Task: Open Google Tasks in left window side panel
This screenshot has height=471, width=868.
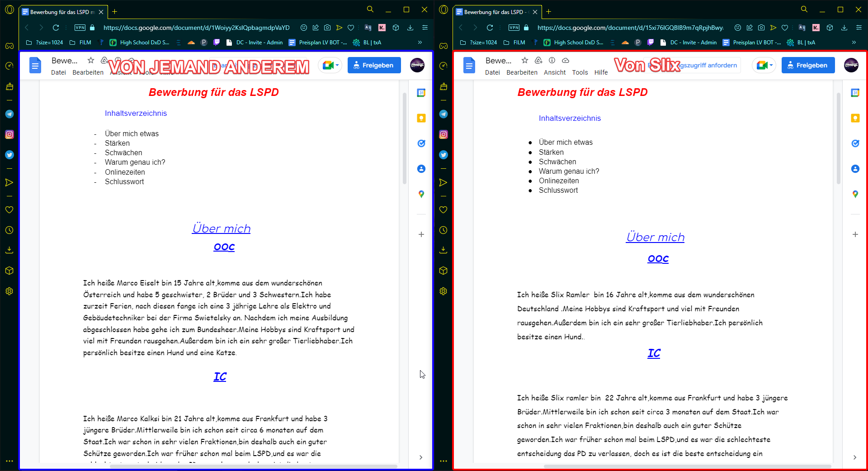Action: pos(421,143)
